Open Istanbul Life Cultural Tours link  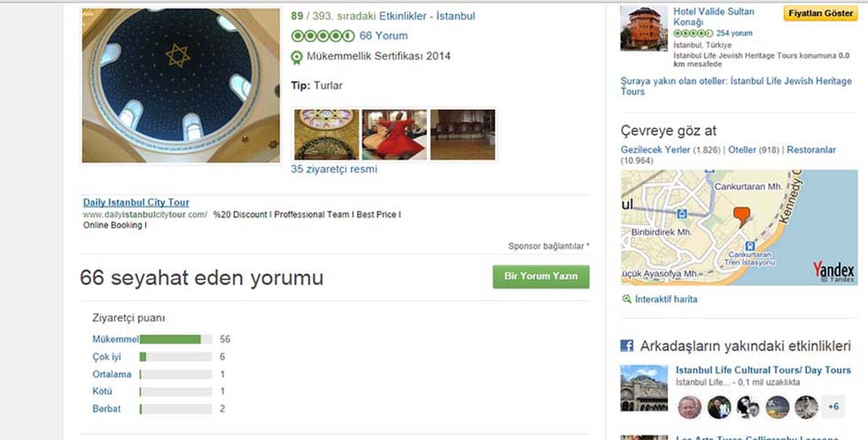pos(763,370)
